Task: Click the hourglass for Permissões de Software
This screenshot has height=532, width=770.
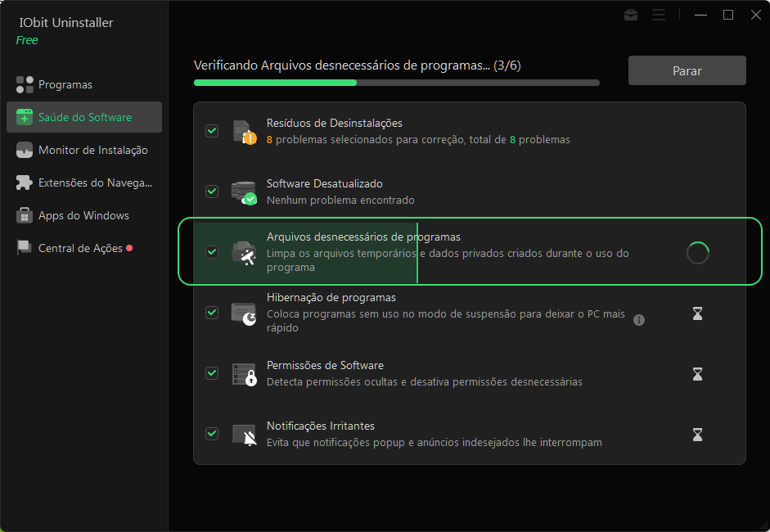Action: point(697,374)
